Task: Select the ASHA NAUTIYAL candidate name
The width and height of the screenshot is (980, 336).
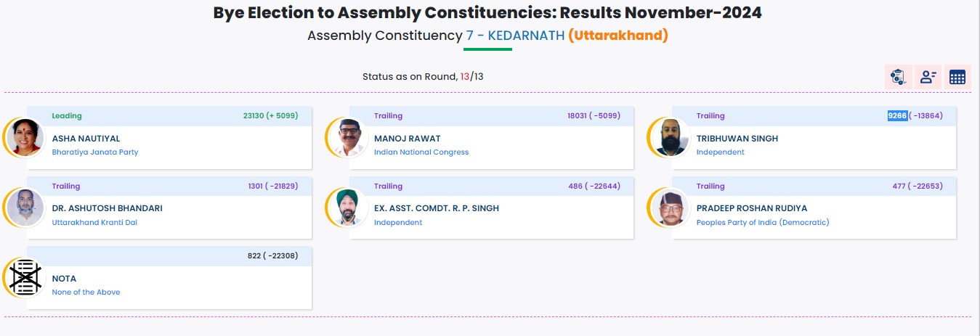Action: coord(86,139)
